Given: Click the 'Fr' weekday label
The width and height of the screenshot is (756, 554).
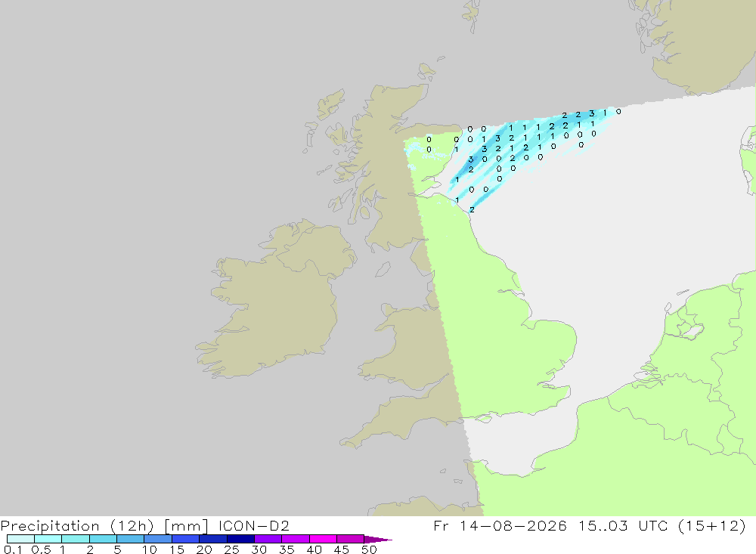Looking at the screenshot, I should 441,525.
